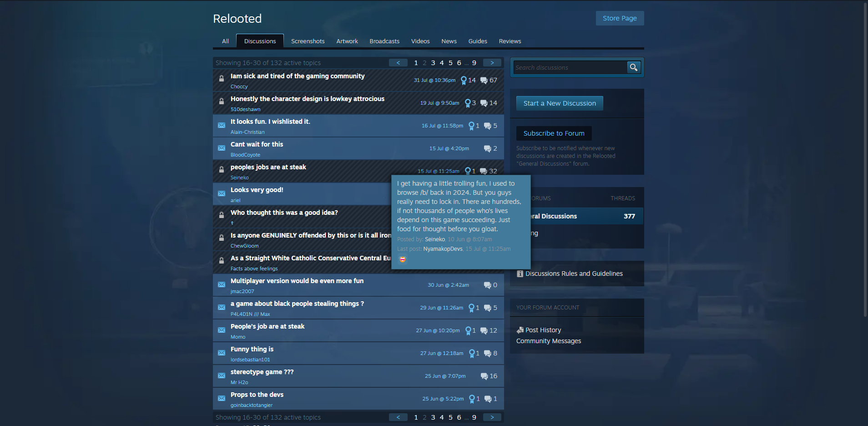Click the page's vertical scrollbar
This screenshot has width=868, height=426.
point(865,159)
